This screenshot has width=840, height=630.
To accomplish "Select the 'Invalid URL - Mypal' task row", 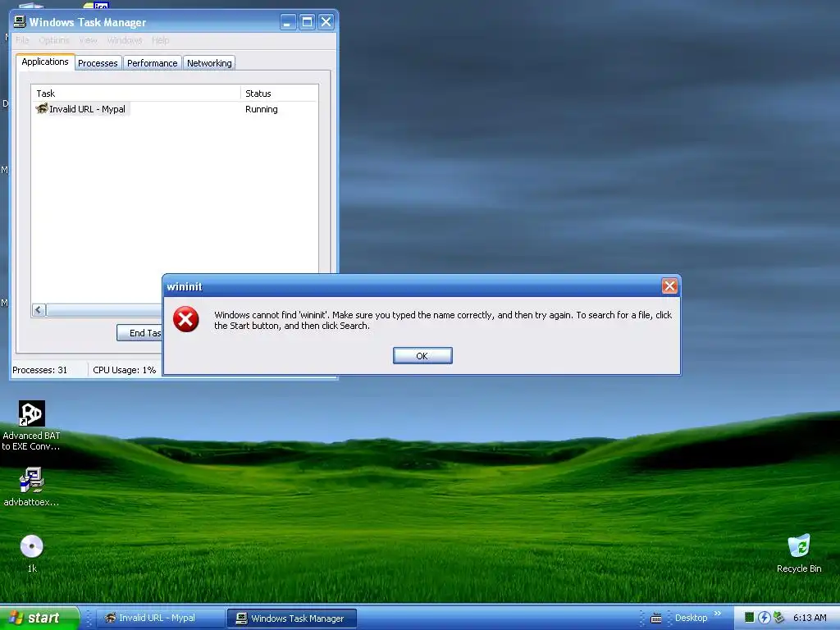I will pos(175,109).
